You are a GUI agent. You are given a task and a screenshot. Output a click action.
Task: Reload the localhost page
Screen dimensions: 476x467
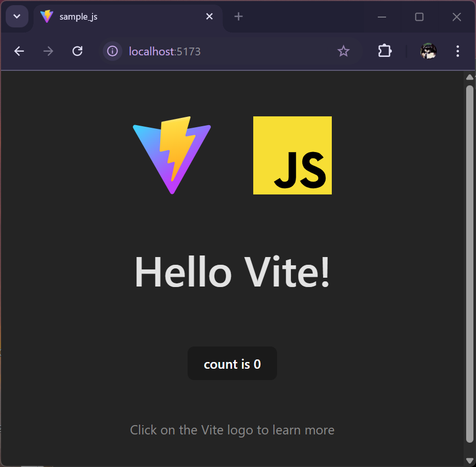[78, 51]
